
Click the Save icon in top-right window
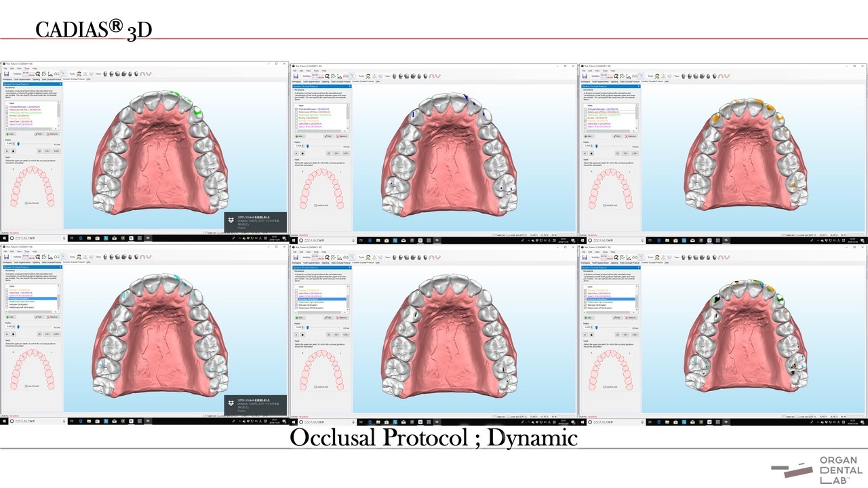(585, 76)
